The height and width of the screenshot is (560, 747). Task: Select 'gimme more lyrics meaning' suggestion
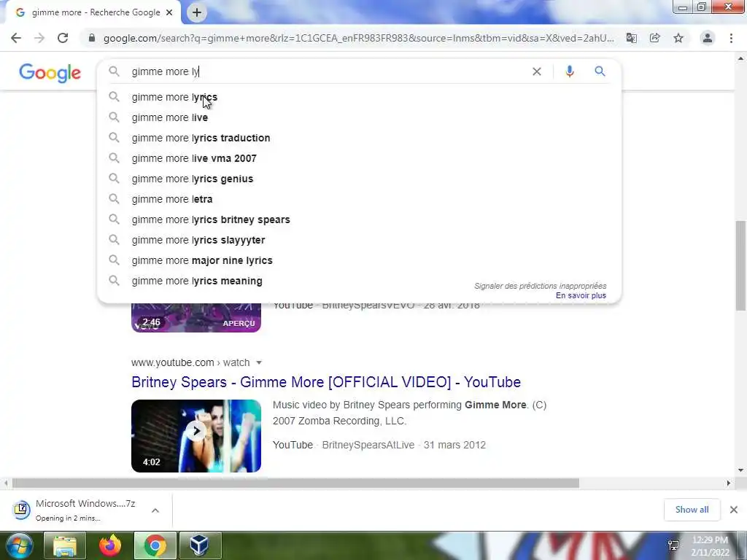[359, 281]
